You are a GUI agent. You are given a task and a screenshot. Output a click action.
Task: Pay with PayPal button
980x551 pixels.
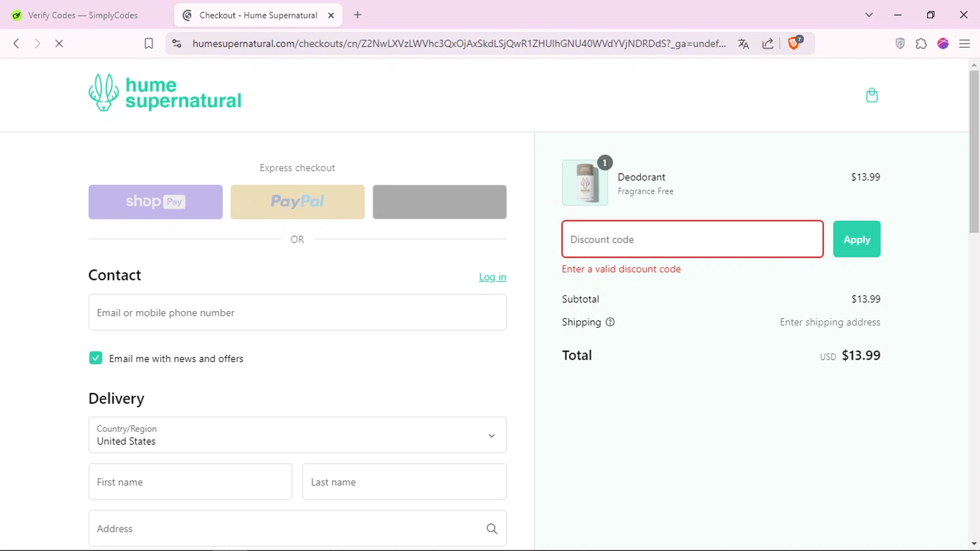click(297, 202)
